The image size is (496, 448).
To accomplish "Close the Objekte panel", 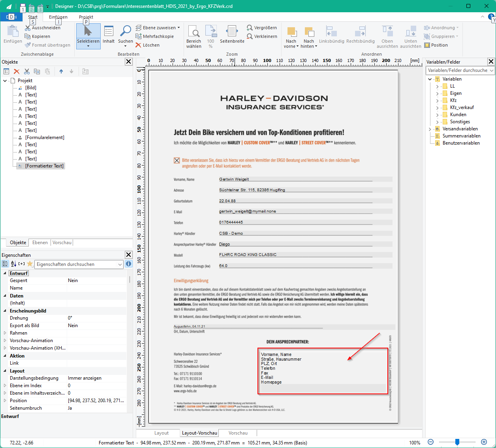I will [x=128, y=62].
